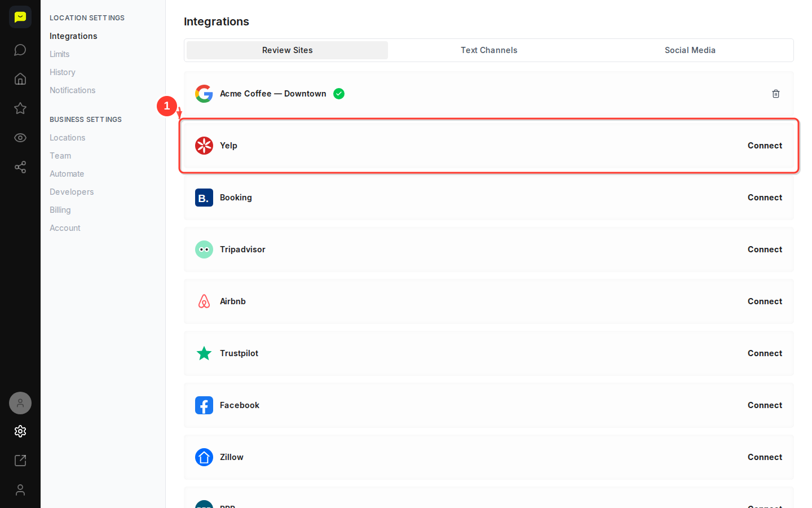This screenshot has height=508, width=812.
Task: Click the yellow chat app logo
Action: point(20,17)
